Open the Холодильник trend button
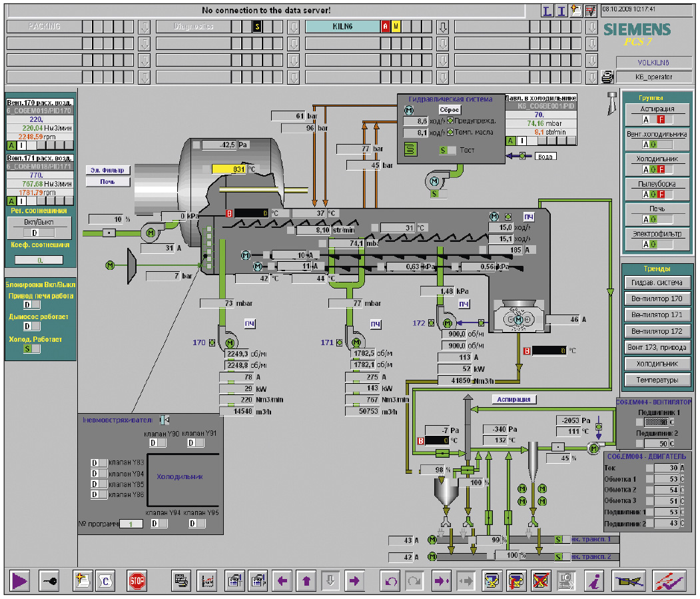This screenshot has height=599, width=700. [657, 364]
